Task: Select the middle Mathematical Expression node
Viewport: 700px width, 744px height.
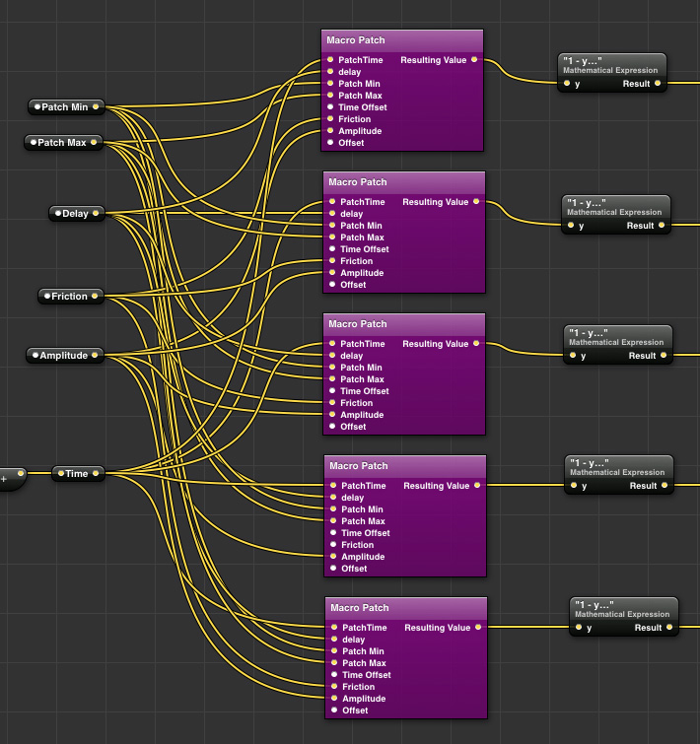Action: pyautogui.click(x=617, y=345)
